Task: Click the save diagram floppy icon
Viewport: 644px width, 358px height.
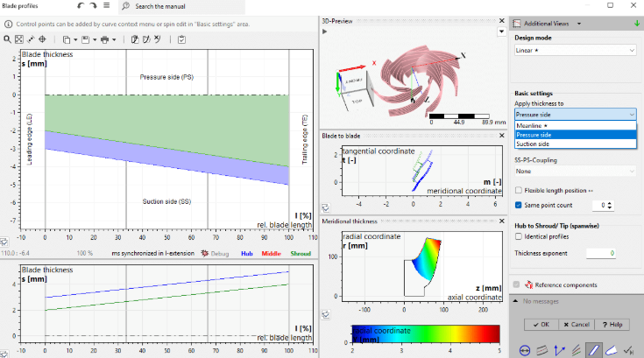Action: (x=86, y=39)
